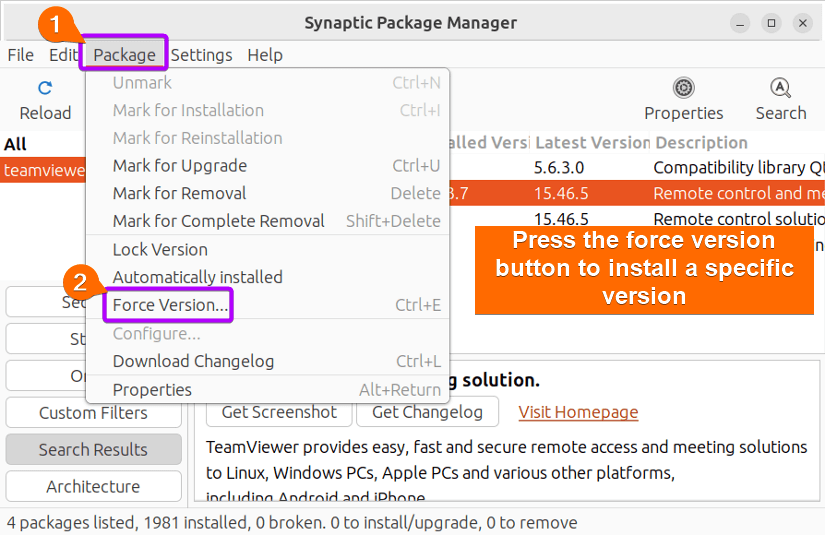Select the Architecture filter button
The width and height of the screenshot is (825, 535).
(93, 487)
